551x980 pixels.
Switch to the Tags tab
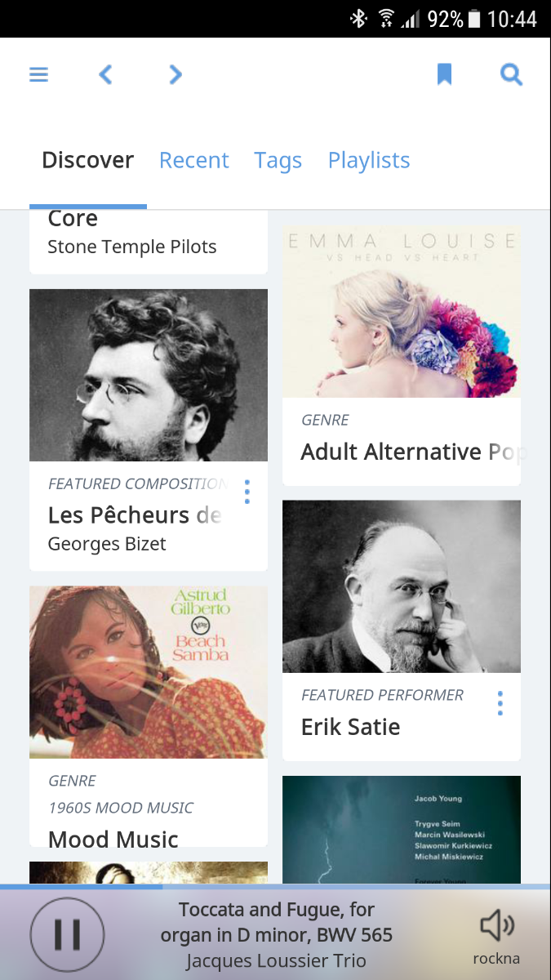pos(278,160)
